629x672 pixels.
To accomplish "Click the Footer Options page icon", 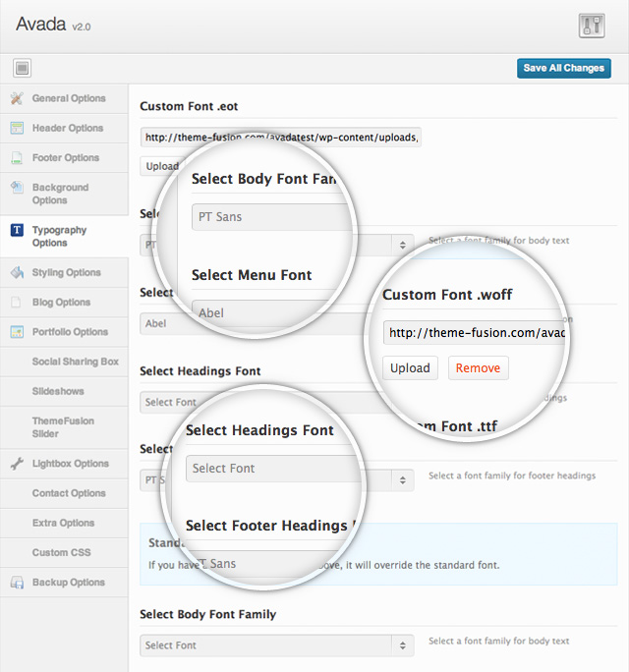I will (17, 157).
